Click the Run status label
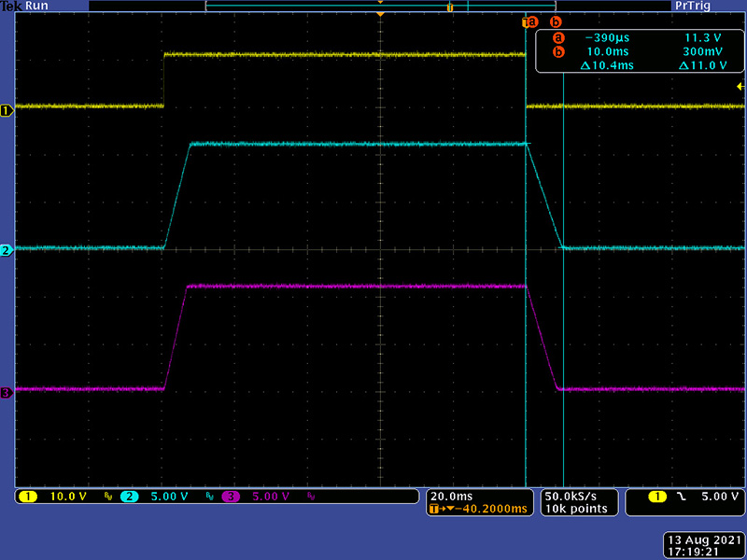Viewport: 747px width, 560px height. pyautogui.click(x=38, y=6)
